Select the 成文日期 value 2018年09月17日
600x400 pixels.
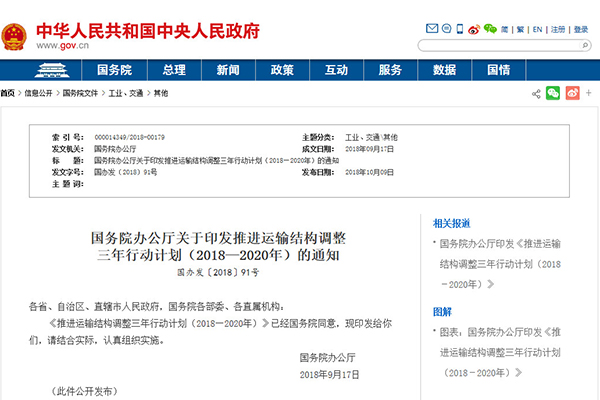[369, 149]
